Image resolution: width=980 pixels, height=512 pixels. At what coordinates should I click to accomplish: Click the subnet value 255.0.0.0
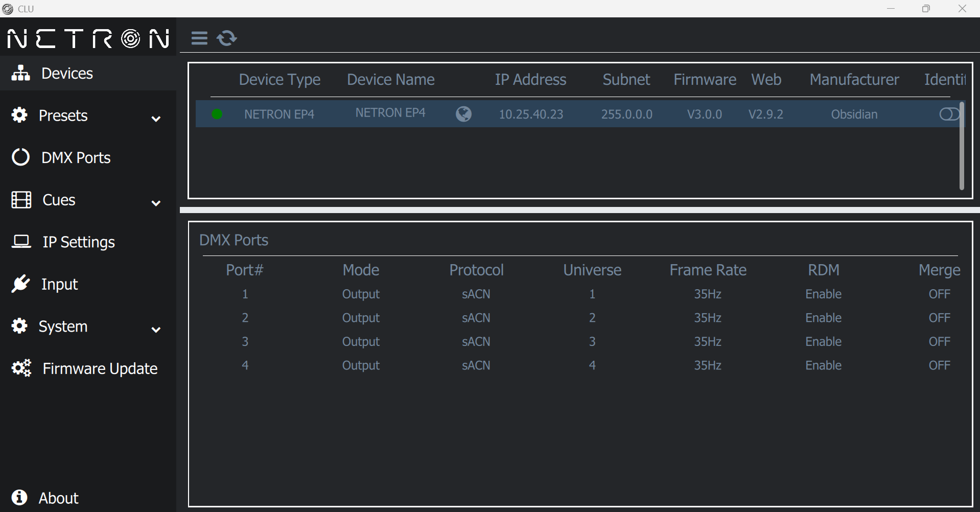click(x=627, y=114)
